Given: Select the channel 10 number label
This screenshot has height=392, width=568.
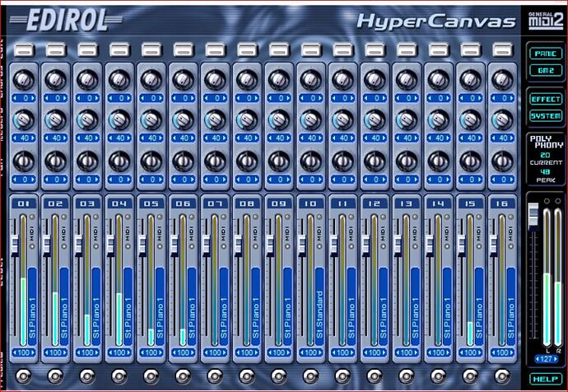Looking at the screenshot, I should tap(311, 203).
